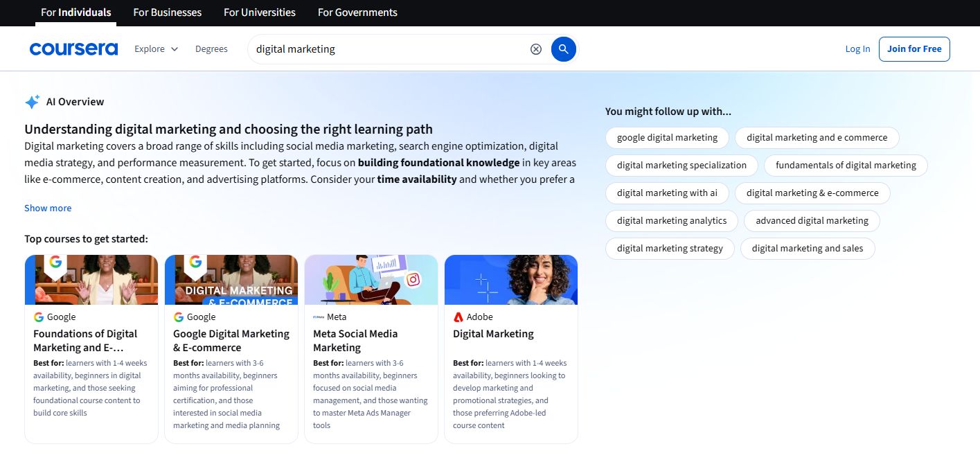The image size is (980, 453).
Task: Select the digital marketing and e commerce suggestion
Action: point(817,138)
